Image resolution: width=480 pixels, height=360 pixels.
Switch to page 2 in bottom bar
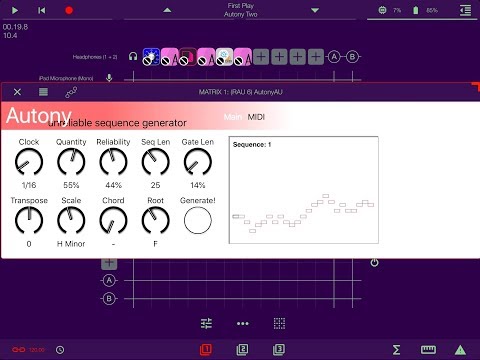[242, 350]
